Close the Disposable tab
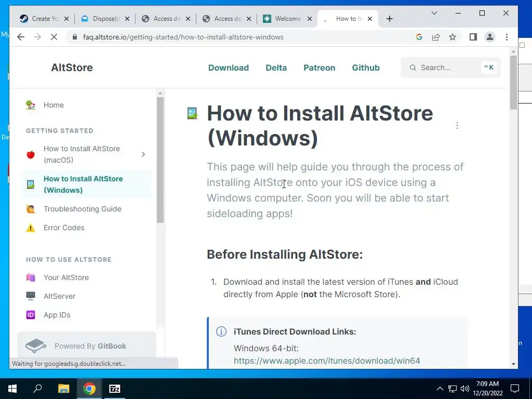Viewport: 532px width, 399px height. click(127, 19)
